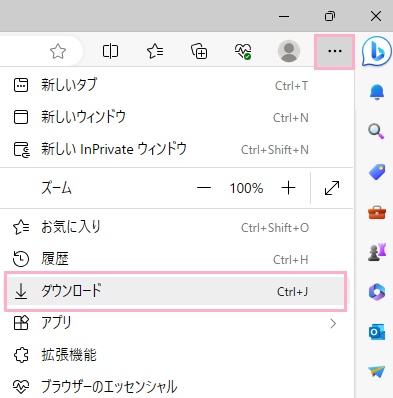
Task: Restore down the browser window
Action: 330,16
